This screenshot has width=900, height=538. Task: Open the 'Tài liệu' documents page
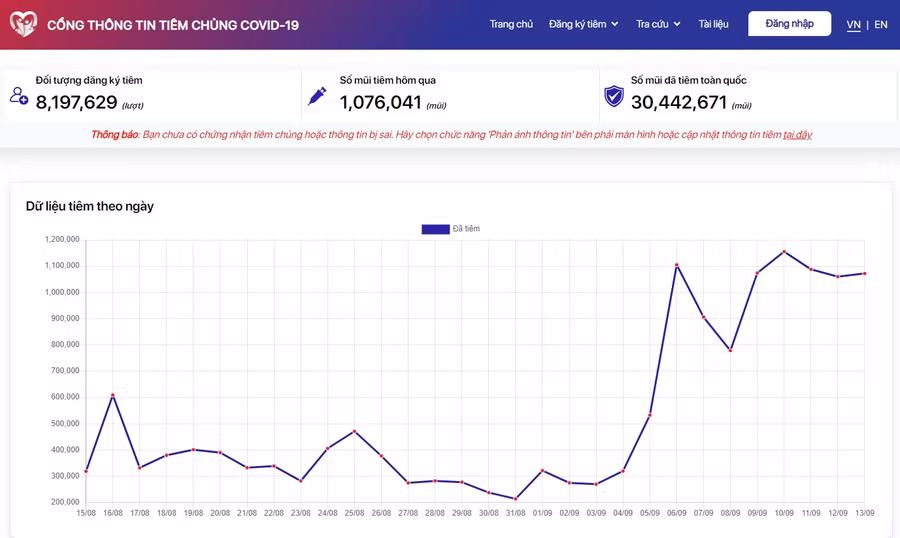coord(713,24)
